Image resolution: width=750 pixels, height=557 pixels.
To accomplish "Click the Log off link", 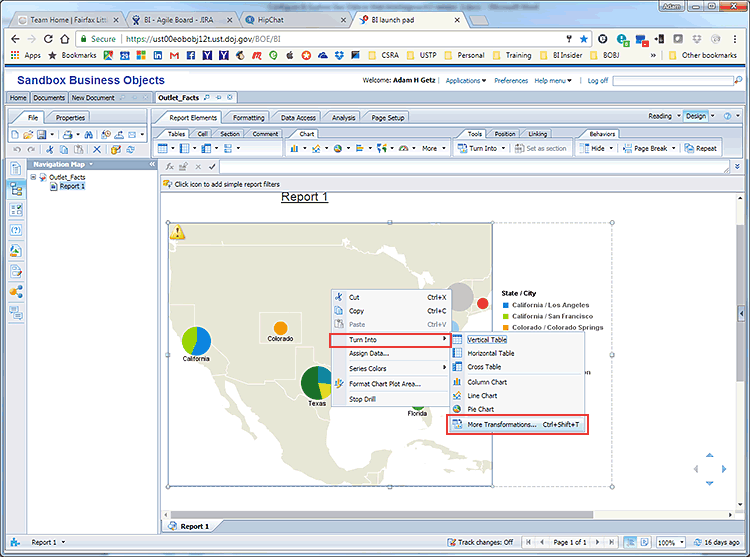I will pyautogui.click(x=597, y=80).
